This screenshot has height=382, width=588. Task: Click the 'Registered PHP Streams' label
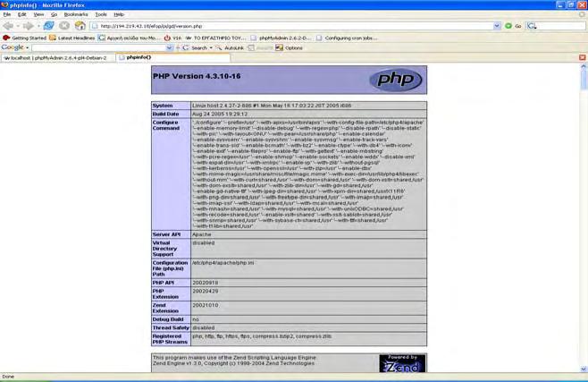point(170,339)
